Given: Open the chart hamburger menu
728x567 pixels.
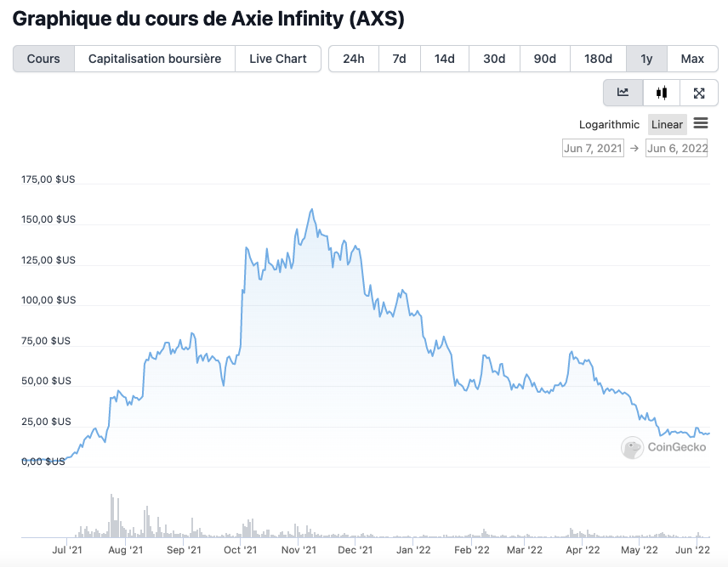Looking at the screenshot, I should [x=701, y=123].
